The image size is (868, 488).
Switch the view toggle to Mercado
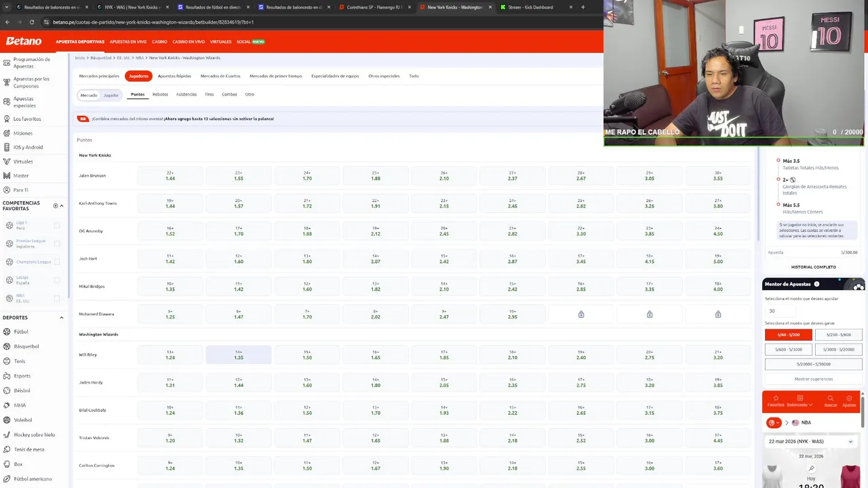[x=89, y=95]
